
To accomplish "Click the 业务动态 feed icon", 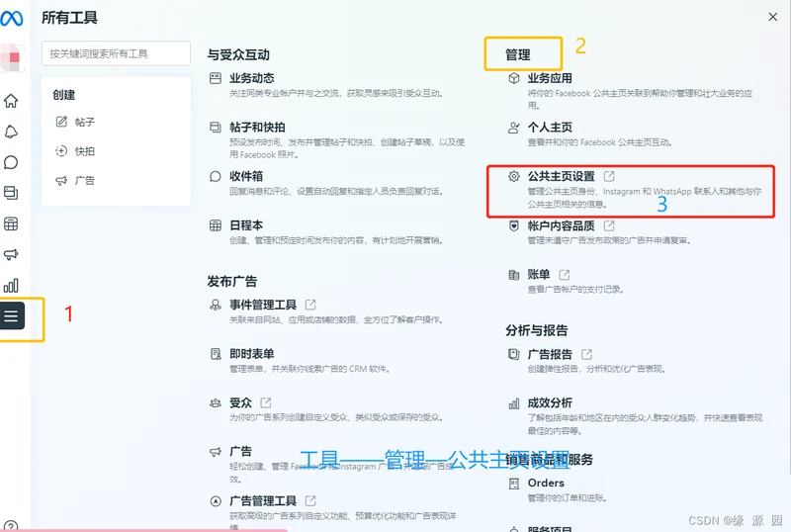I will 216,78.
